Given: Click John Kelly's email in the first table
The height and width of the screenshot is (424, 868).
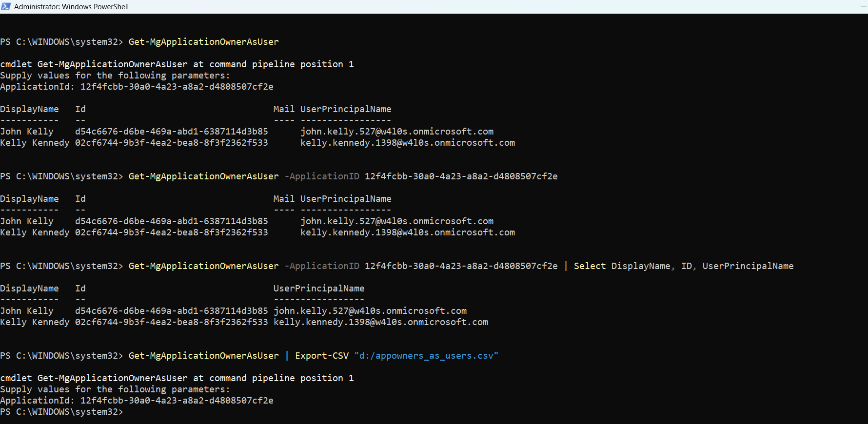Looking at the screenshot, I should tap(396, 132).
